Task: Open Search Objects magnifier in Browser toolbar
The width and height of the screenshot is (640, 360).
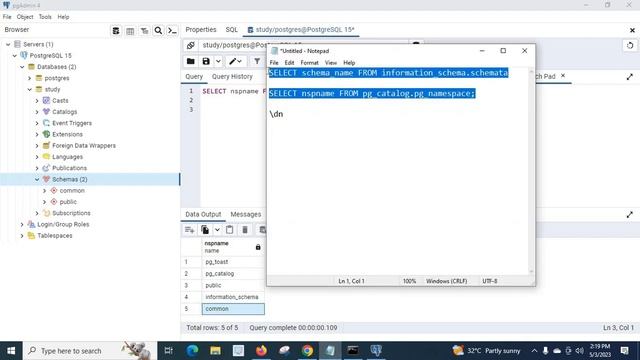Action: click(158, 31)
